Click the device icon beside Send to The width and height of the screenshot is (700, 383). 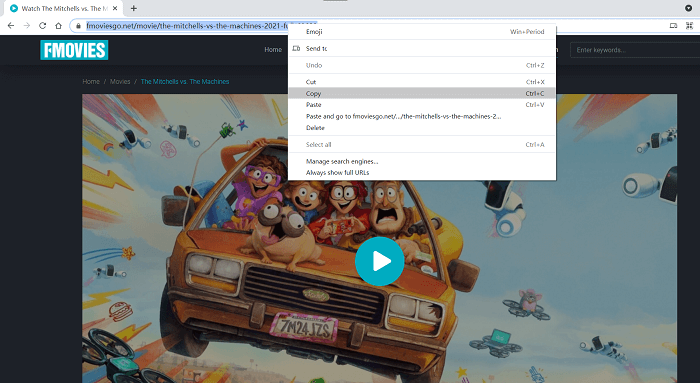(x=296, y=48)
